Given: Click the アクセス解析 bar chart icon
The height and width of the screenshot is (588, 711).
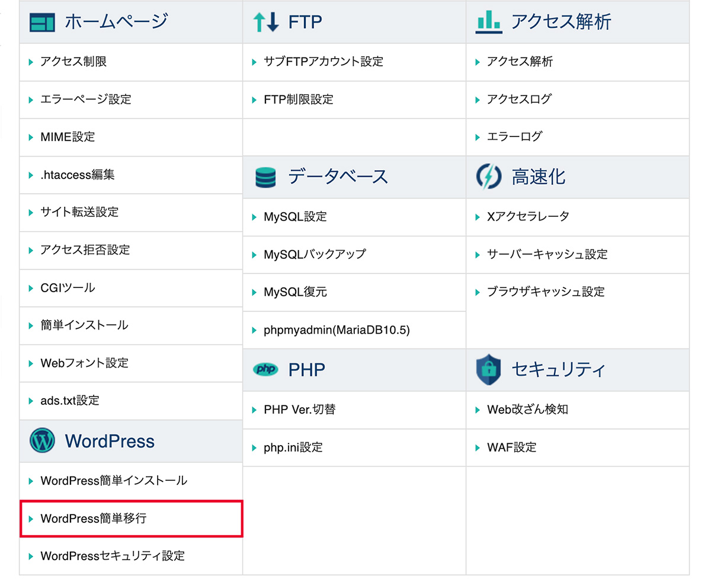Looking at the screenshot, I should click(489, 21).
